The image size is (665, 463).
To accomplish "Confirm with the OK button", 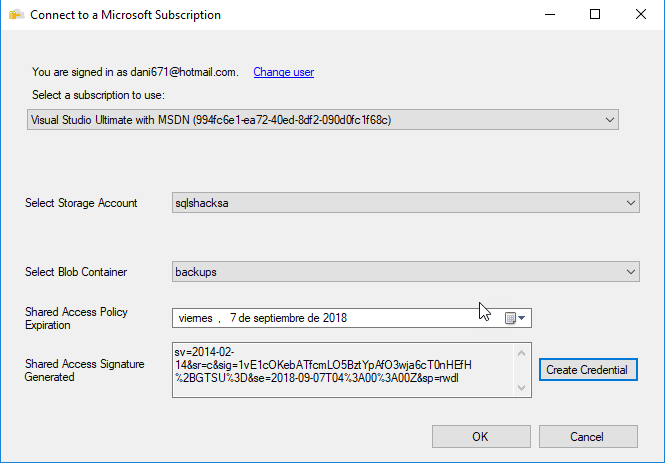I will (x=480, y=437).
